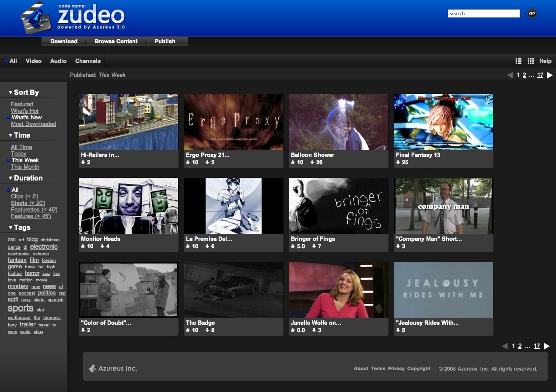Click the trailer tag
The image size is (556, 392).
(x=28, y=324)
